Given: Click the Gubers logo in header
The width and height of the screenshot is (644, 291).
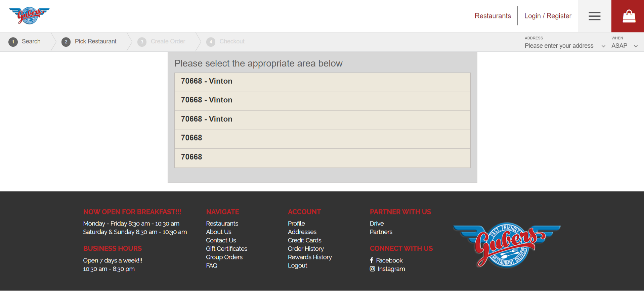Looking at the screenshot, I should [x=29, y=15].
